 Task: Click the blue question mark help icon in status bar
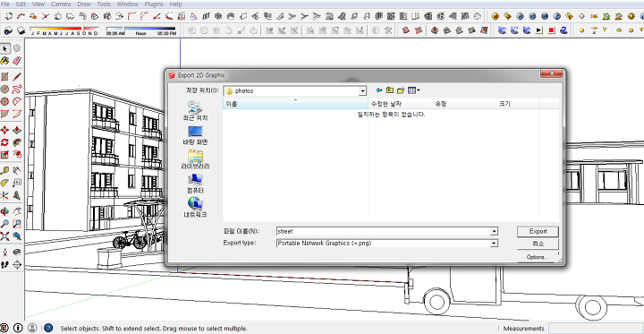(48, 328)
